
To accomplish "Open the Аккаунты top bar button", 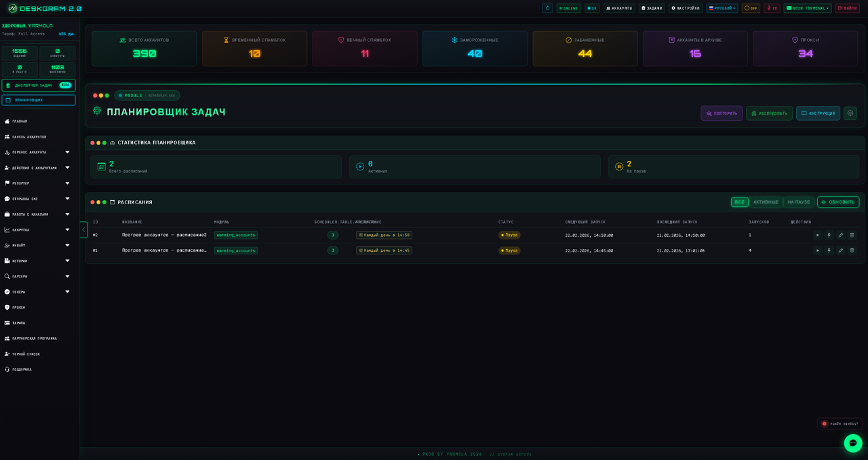I will click(619, 8).
